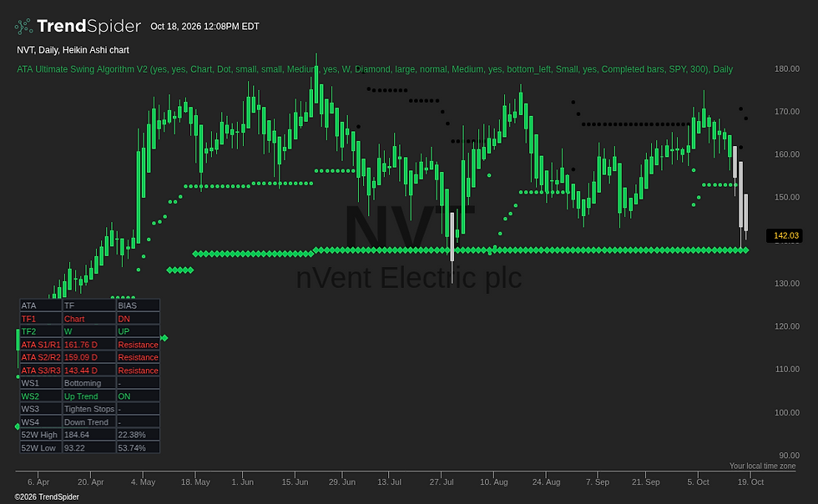Screen dimensions: 818x504
Task: Click the TrendSpider brand name text
Action: (x=88, y=26)
